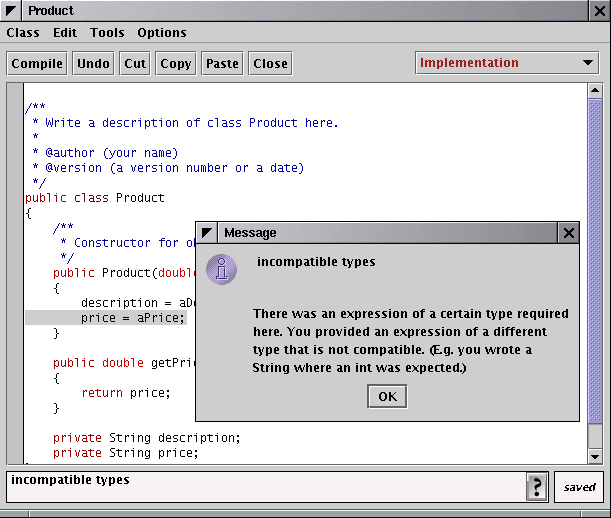
Task: Click the question mark help icon
Action: point(537,487)
